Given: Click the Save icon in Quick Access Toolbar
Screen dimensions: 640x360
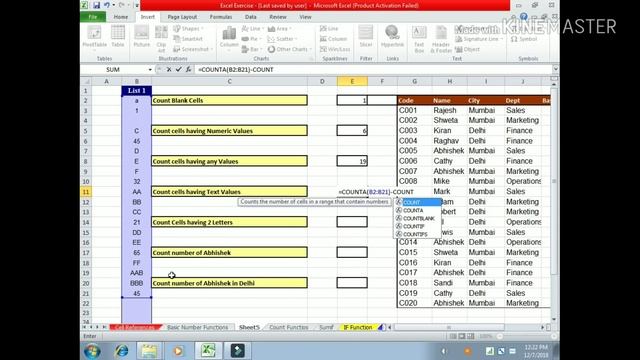Looking at the screenshot, I should click(96, 5).
